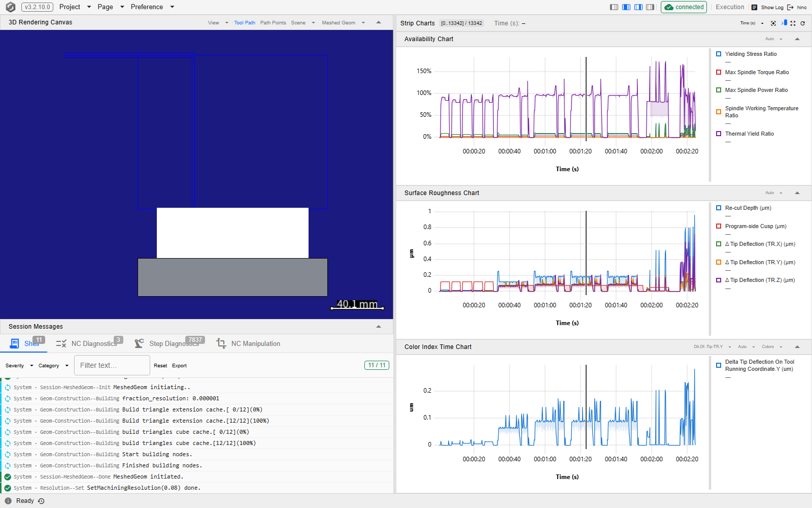This screenshot has width=812, height=508.
Task: Click the Show Log icon
Action: coord(754,7)
